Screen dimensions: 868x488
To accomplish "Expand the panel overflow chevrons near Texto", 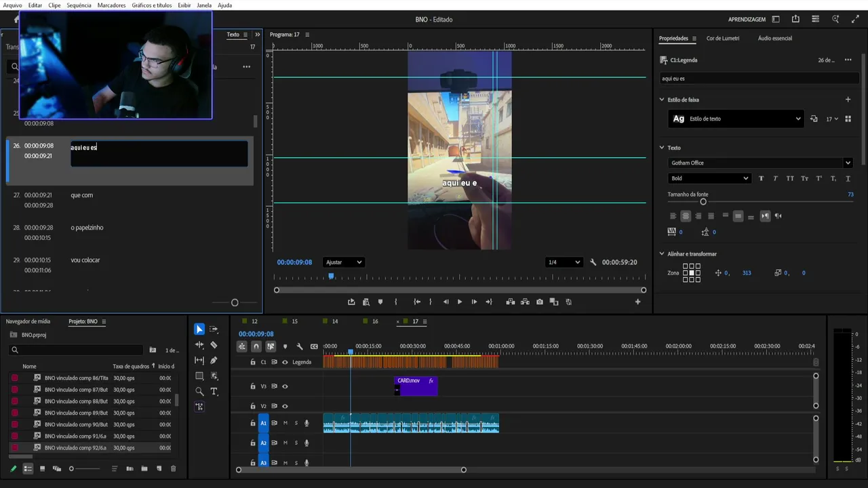I will point(257,35).
